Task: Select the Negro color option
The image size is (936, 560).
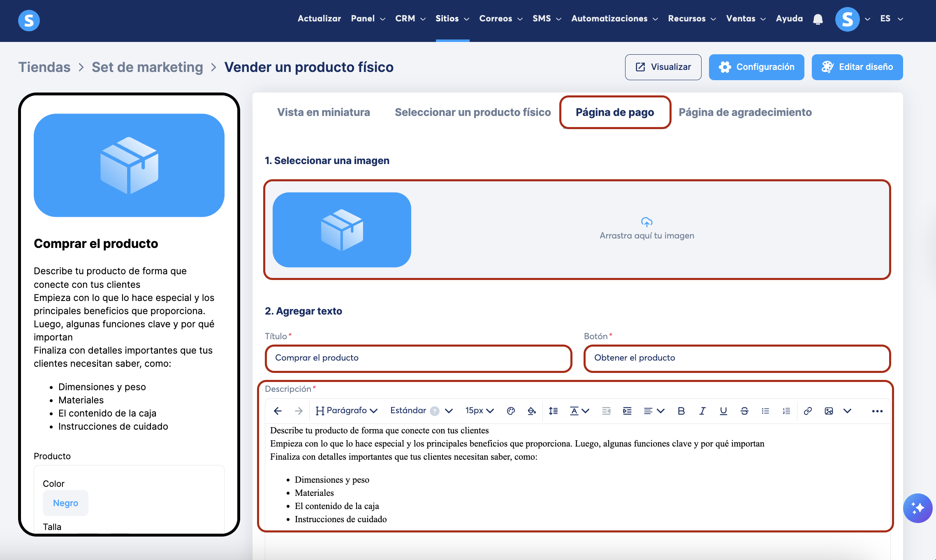Action: click(x=65, y=503)
